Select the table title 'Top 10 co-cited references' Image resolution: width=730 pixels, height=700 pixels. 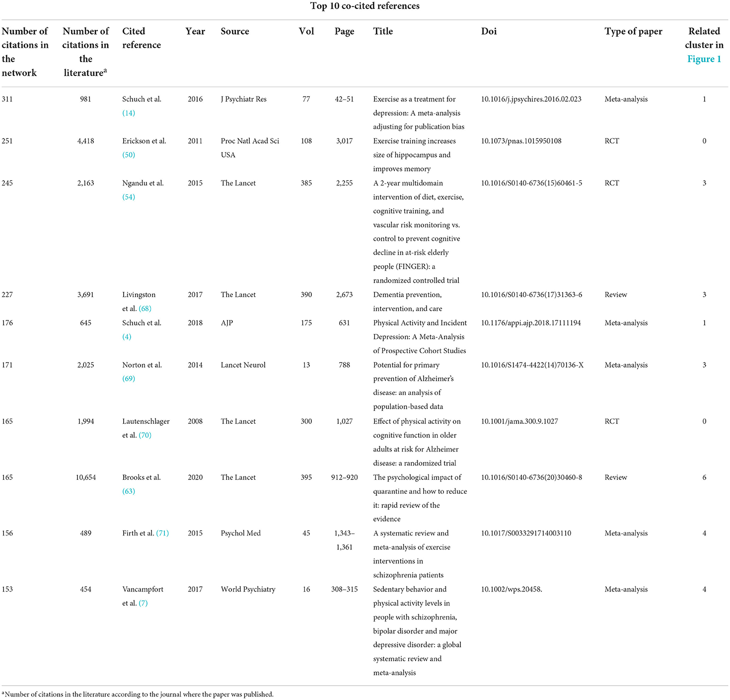pos(365,6)
